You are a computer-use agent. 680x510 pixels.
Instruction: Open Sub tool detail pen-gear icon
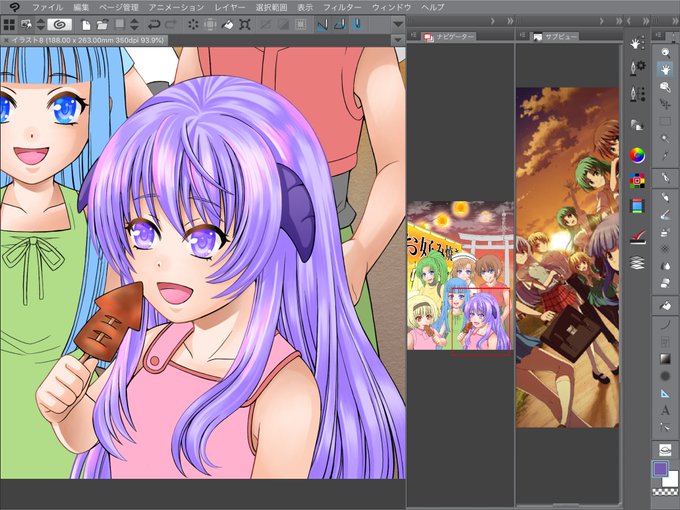click(x=637, y=68)
